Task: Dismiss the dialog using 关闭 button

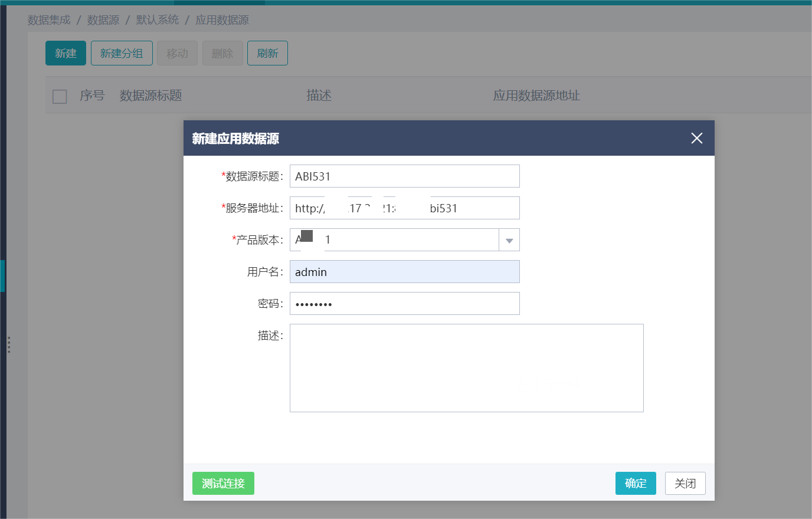Action: pyautogui.click(x=685, y=483)
